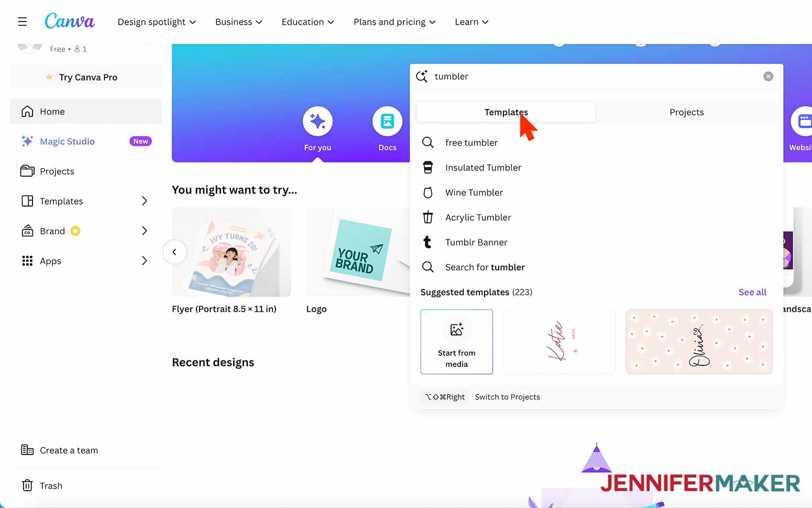812x508 pixels.
Task: Switch to the Templates search tab
Action: (506, 112)
